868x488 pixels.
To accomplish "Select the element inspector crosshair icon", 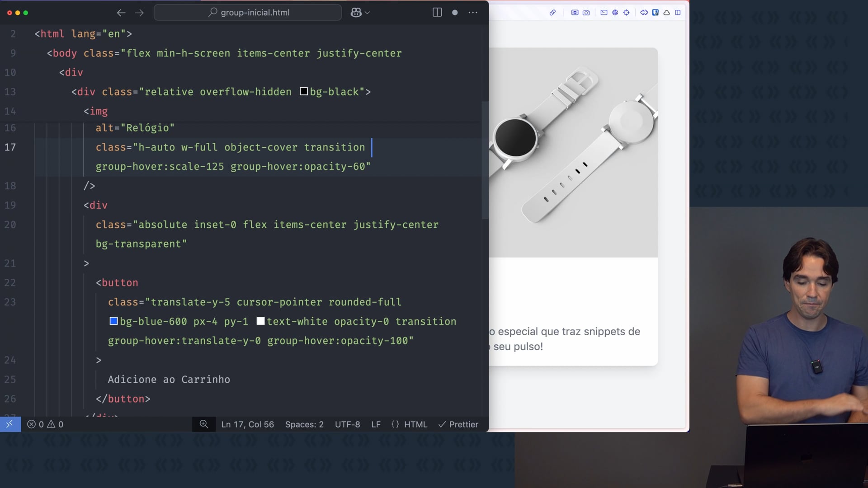I will point(626,13).
